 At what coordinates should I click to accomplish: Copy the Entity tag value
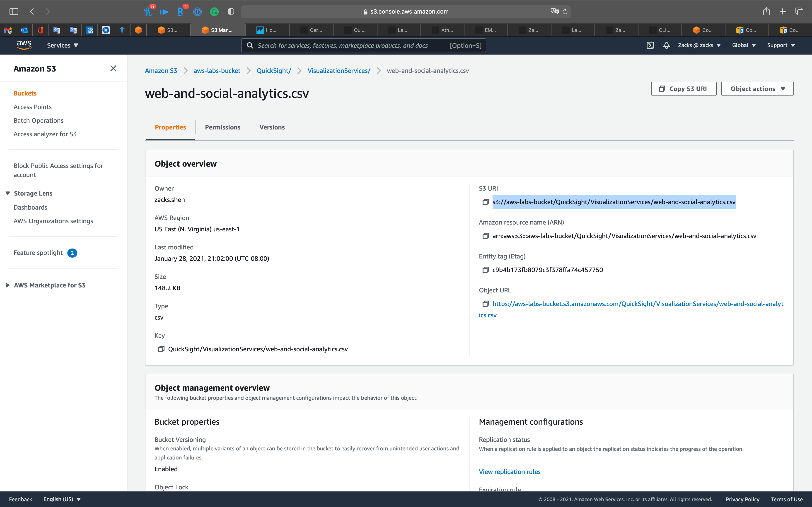(x=486, y=270)
